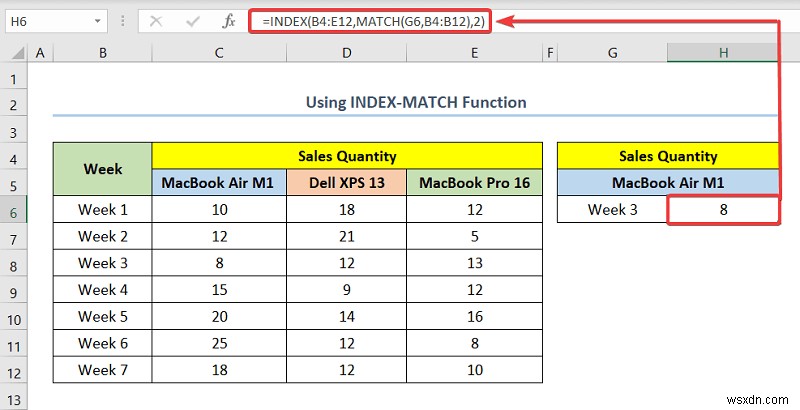The width and height of the screenshot is (800, 410).
Task: Click the 'Week 7' cell
Action: [102, 370]
